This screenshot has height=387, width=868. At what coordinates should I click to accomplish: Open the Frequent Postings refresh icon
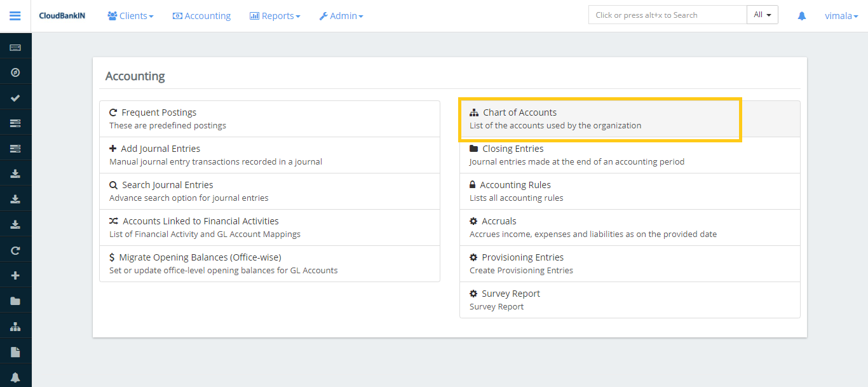pos(112,112)
